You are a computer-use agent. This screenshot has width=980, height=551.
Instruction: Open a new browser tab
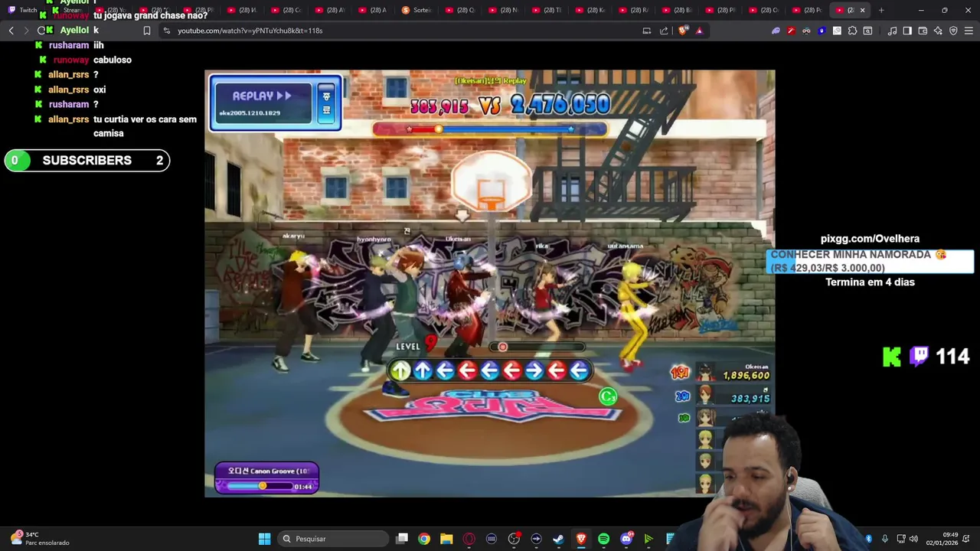pyautogui.click(x=881, y=10)
